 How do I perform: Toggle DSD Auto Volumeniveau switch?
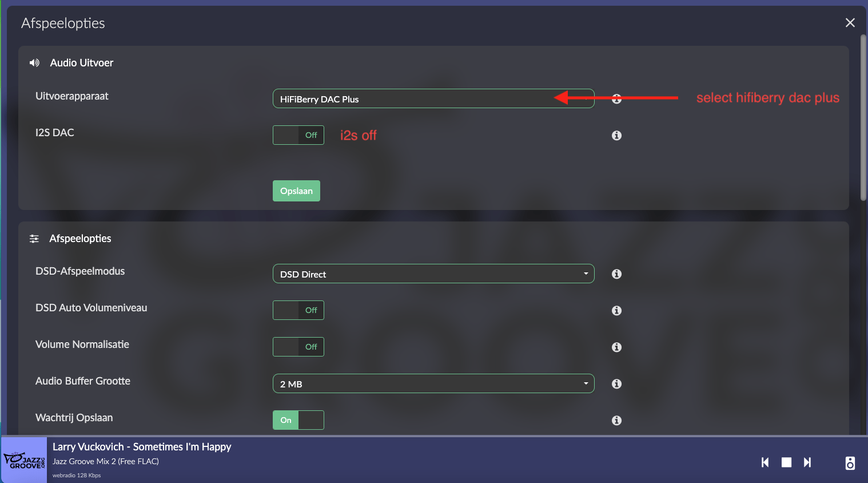(298, 310)
